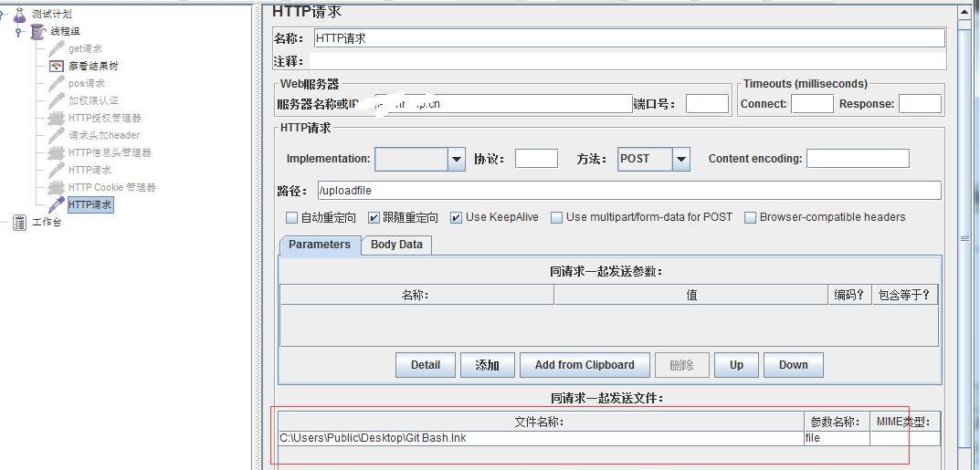Switch to the Body Data tab

(x=396, y=245)
